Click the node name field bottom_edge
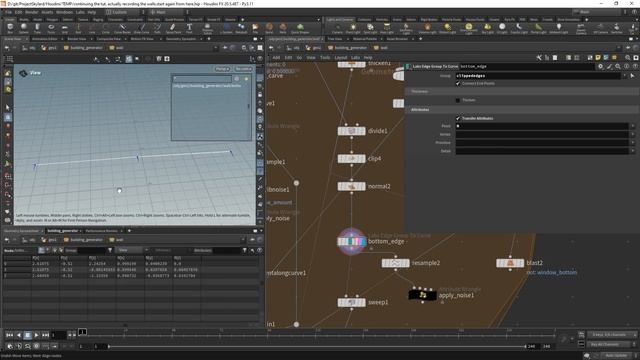 (x=528, y=66)
